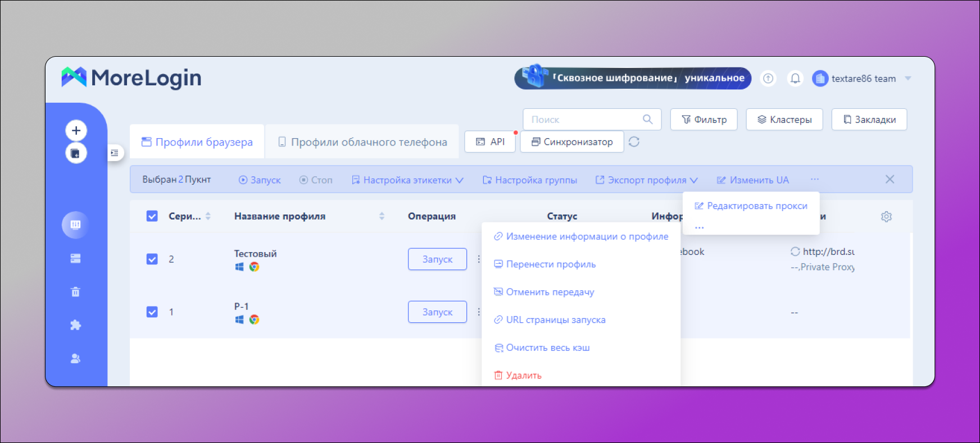This screenshot has height=443, width=980.
Task: Collapse the sidebar with the toggle icon
Action: pos(115,153)
